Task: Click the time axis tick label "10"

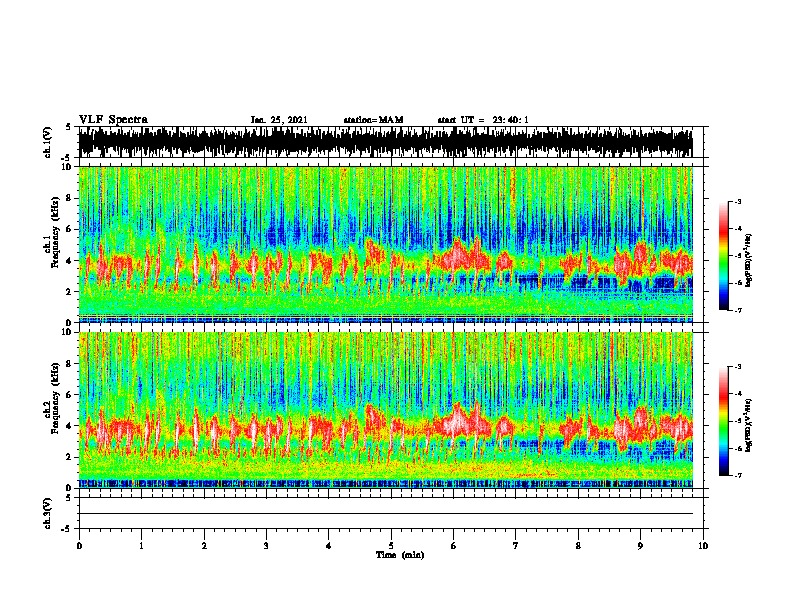Action: coord(703,546)
